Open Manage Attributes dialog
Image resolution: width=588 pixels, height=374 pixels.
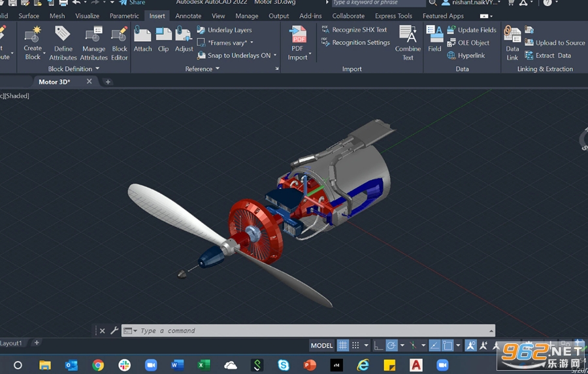click(x=93, y=43)
